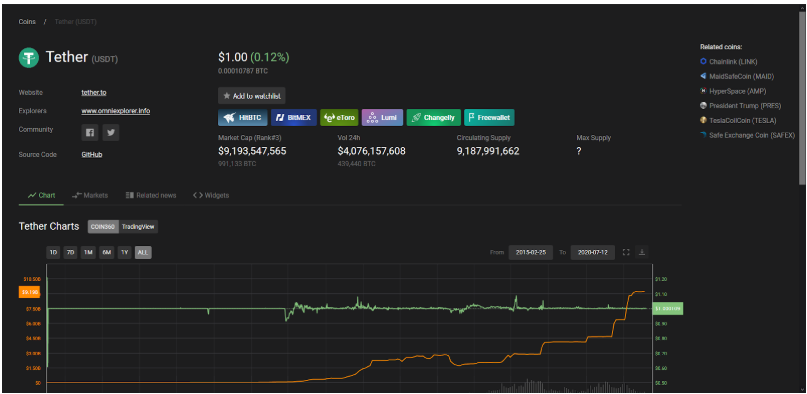Add Tether to watchlist
This screenshot has height=394, width=807.
[x=252, y=96]
